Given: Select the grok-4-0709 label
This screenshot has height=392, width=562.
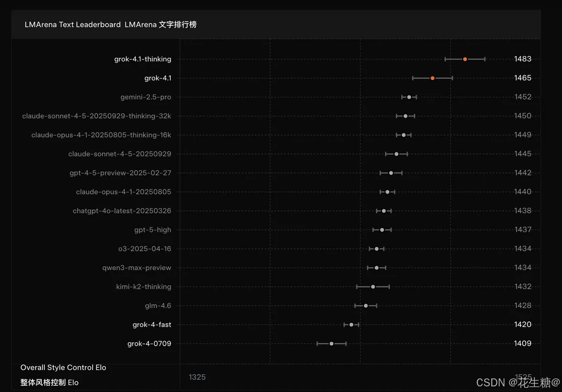Looking at the screenshot, I should coord(149,344).
